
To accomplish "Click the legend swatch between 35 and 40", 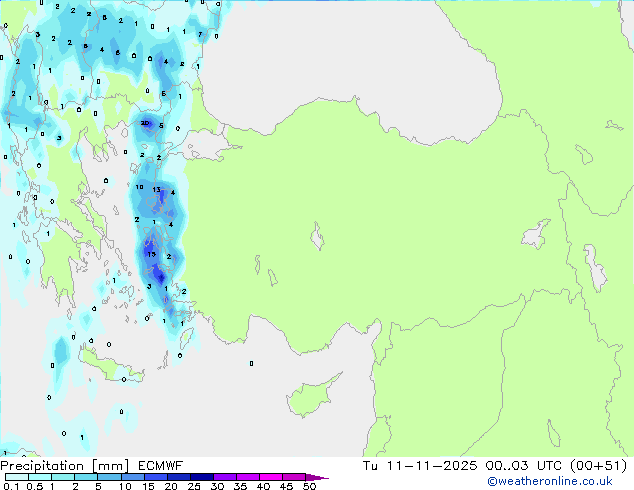I will click(247, 477).
